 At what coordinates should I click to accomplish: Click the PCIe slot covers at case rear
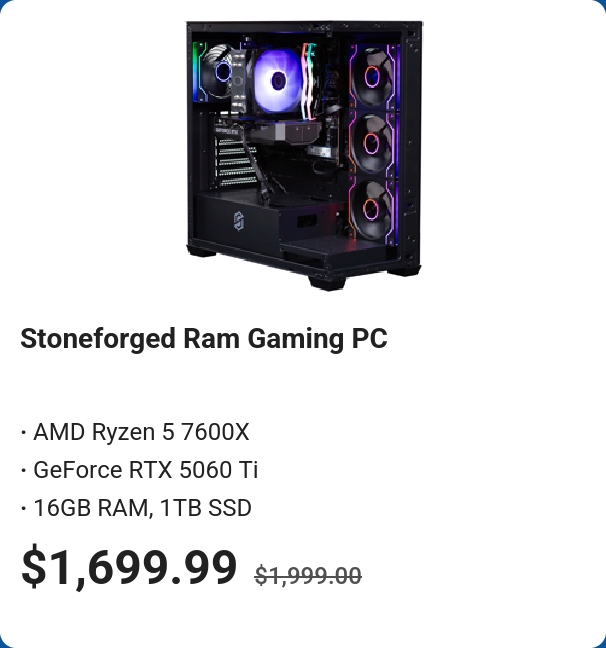click(x=233, y=163)
